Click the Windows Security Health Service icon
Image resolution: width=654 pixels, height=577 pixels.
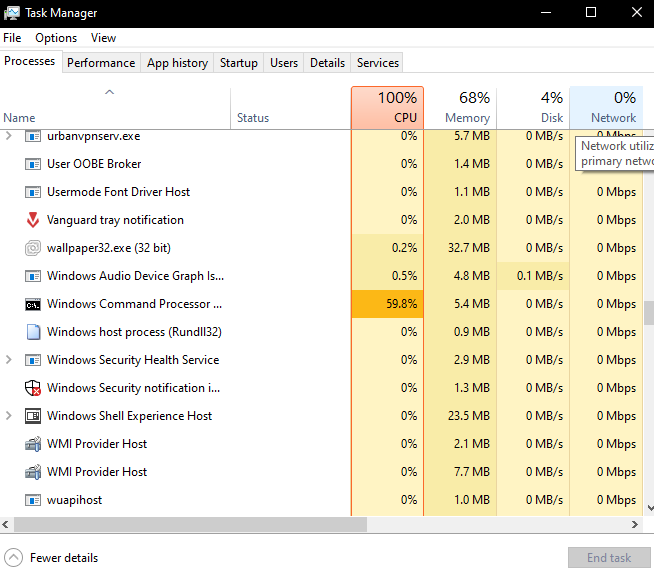coord(33,360)
